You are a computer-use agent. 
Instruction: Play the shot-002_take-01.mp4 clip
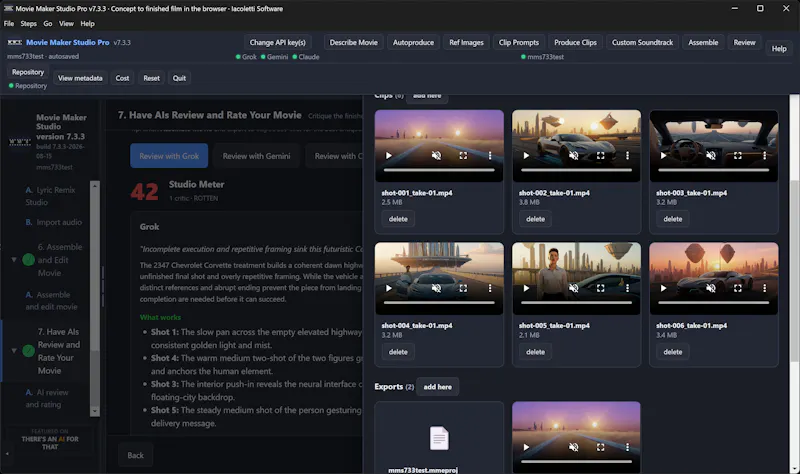(526, 156)
